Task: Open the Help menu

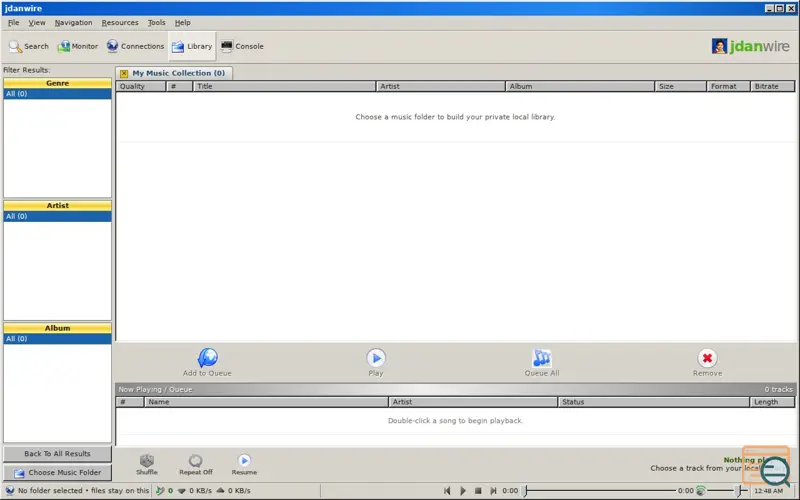Action: tap(182, 22)
